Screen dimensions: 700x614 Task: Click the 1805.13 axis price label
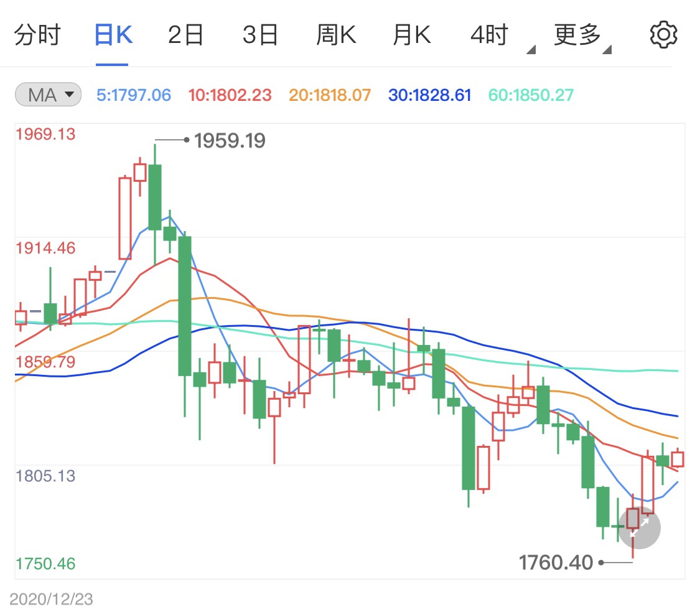[x=45, y=476]
